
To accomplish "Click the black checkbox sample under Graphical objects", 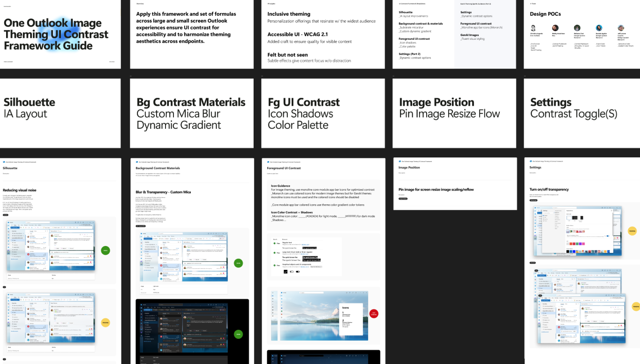I will 286,272.
